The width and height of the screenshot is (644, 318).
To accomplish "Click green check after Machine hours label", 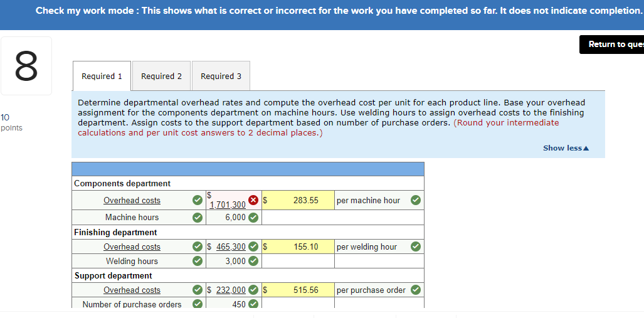I will (x=198, y=218).
